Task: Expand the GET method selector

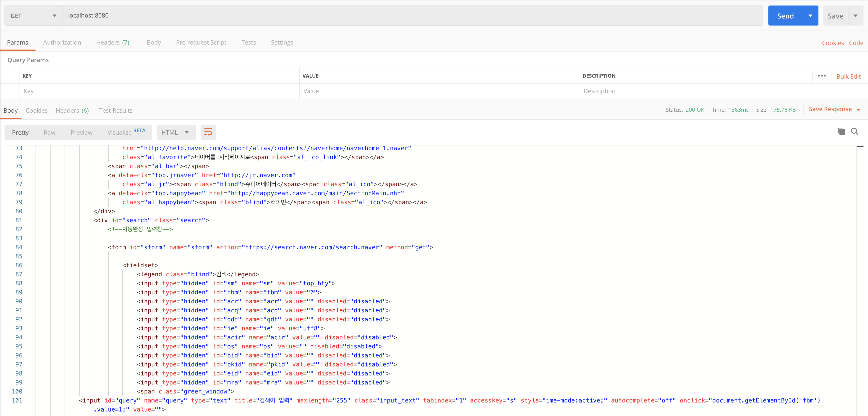Action: point(33,16)
